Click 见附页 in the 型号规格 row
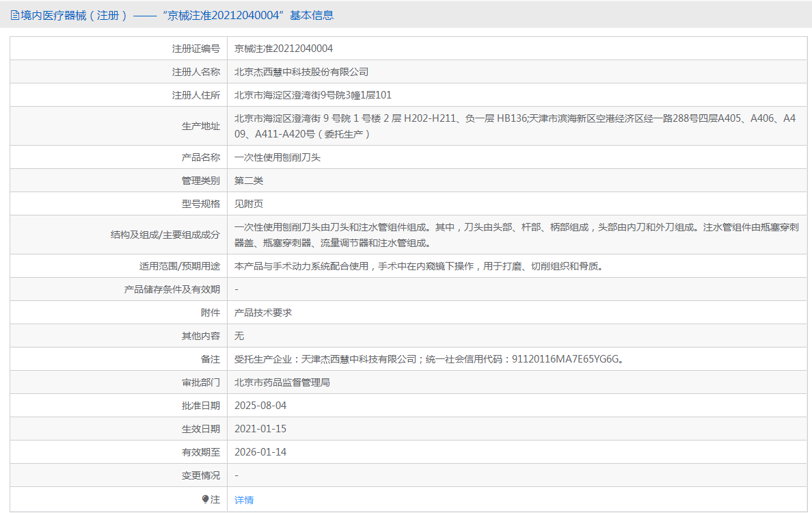The height and width of the screenshot is (513, 812). point(249,204)
